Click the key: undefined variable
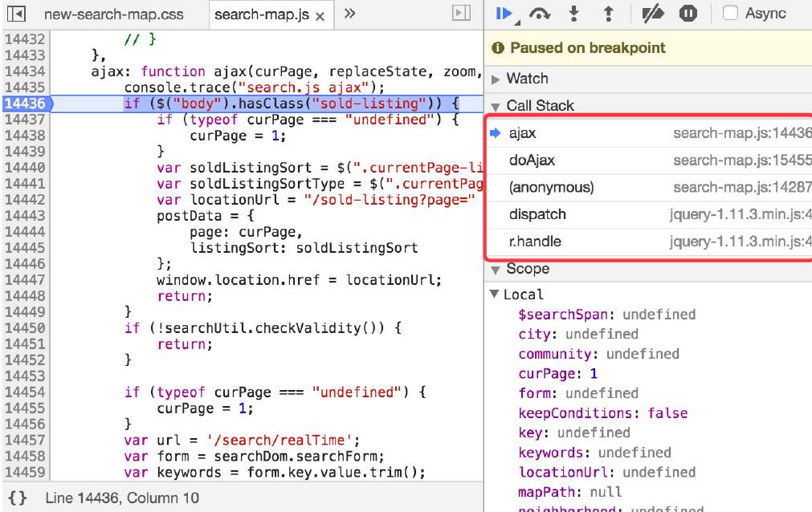 click(x=574, y=433)
